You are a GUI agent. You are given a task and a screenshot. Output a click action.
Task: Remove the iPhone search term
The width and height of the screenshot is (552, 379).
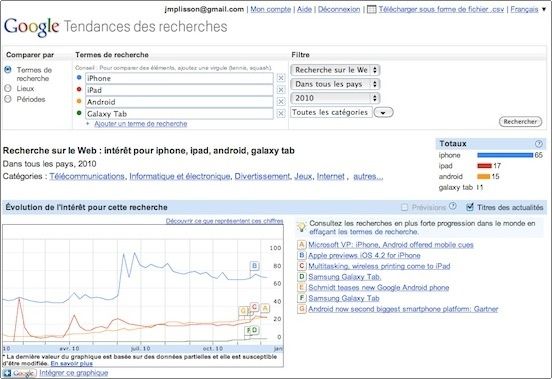[281, 78]
